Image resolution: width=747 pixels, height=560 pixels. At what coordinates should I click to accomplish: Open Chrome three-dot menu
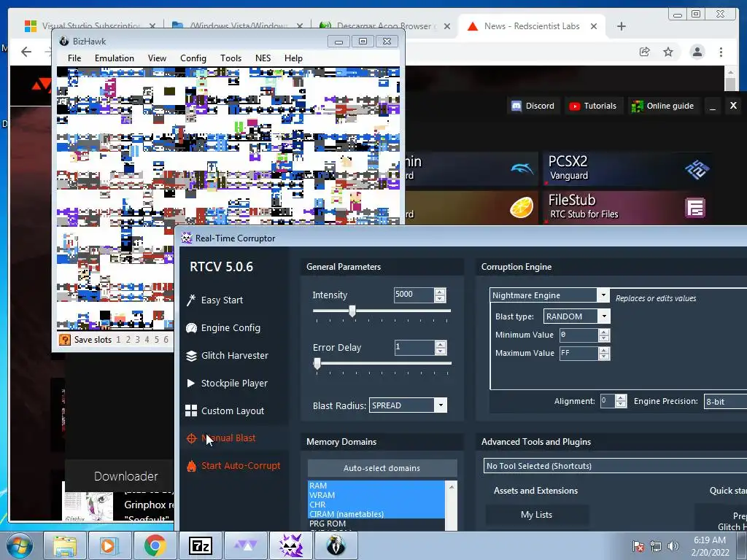[721, 52]
